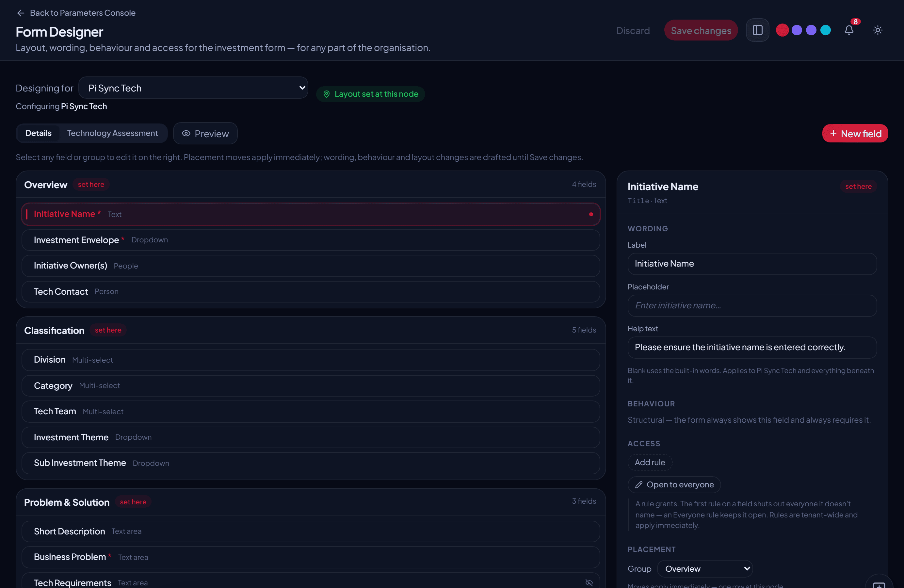Screen dimensions: 904x588
Task: Click set here badge beside Overview
Action: 91,184
